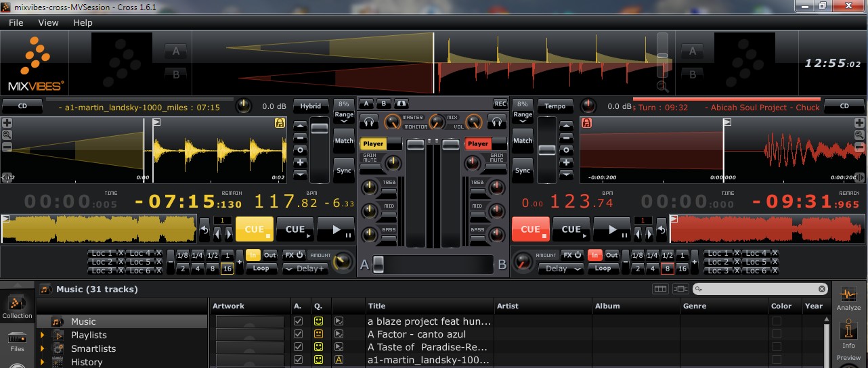Zoom in deck B waveform with plus icon
Image resolution: width=868 pixels, height=368 pixels.
pyautogui.click(x=861, y=123)
